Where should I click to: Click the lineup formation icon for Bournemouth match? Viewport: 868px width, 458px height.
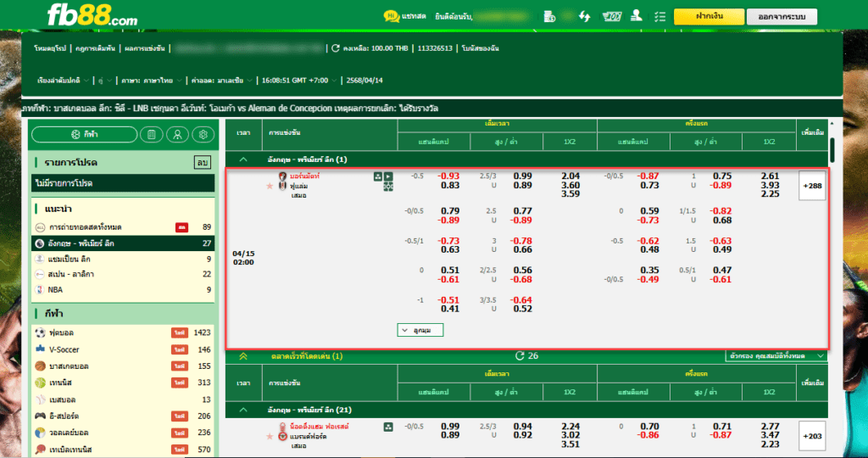388,187
